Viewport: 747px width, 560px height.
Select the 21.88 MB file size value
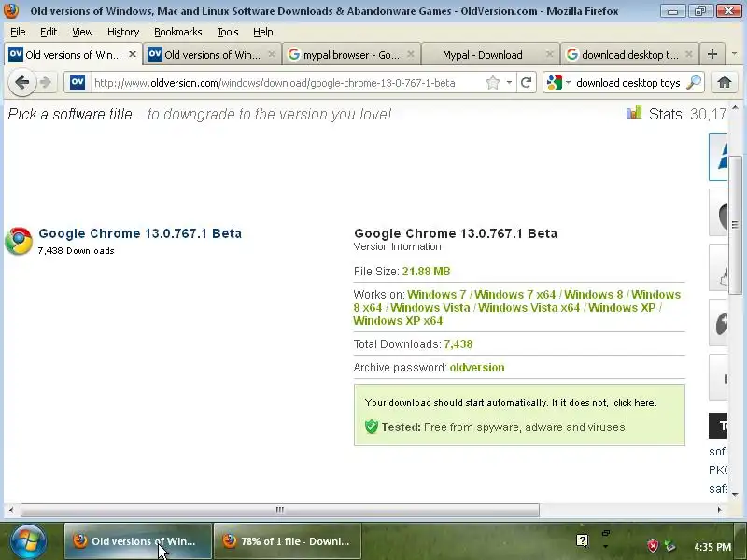coord(426,272)
